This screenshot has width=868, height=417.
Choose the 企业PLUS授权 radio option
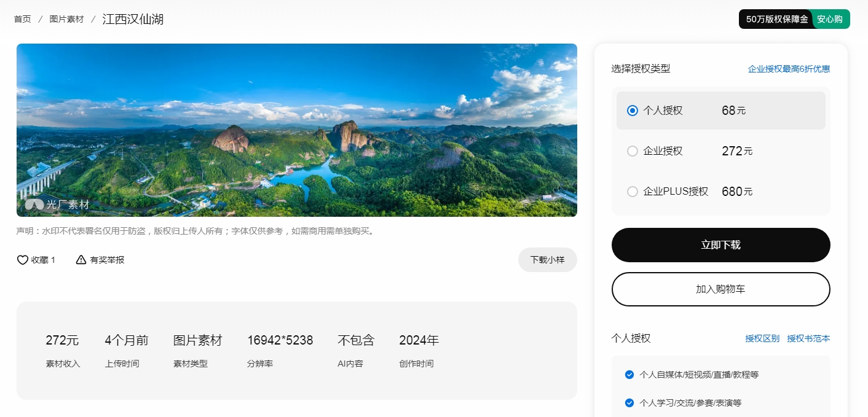[632, 192]
